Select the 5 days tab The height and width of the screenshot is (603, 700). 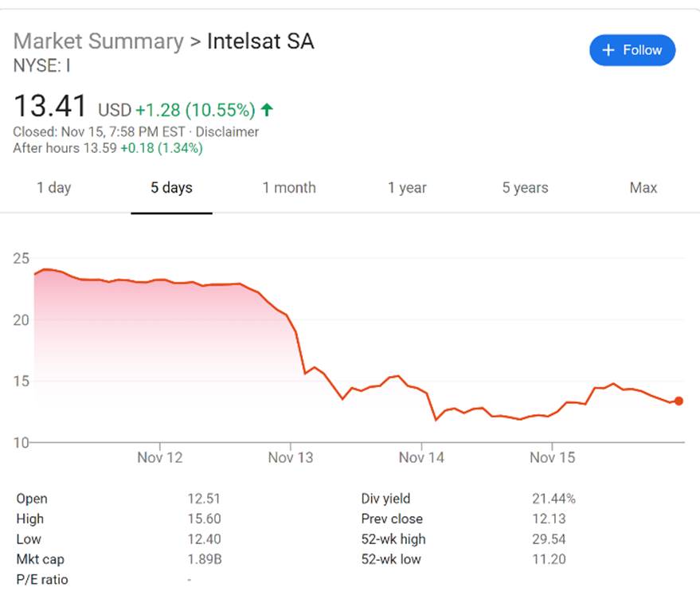[x=171, y=188]
